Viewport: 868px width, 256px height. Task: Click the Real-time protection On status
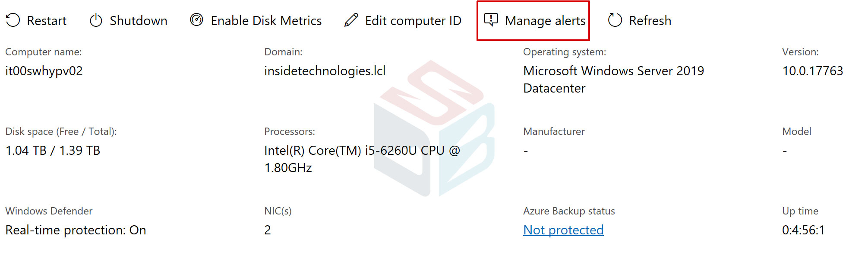point(75,230)
